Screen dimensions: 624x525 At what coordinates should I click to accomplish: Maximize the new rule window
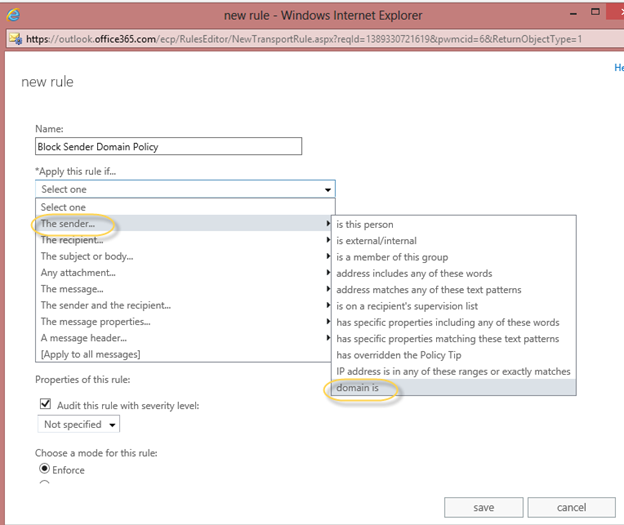click(595, 12)
